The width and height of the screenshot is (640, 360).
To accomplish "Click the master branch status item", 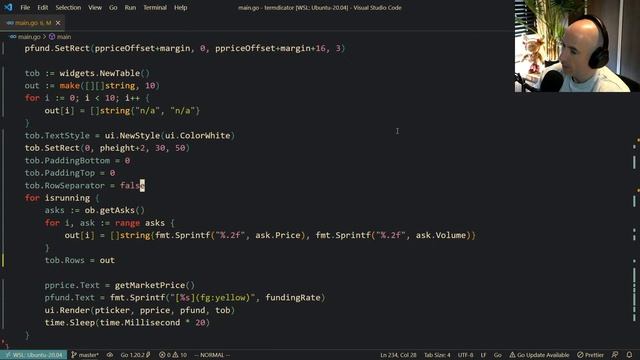I will tap(85, 355).
